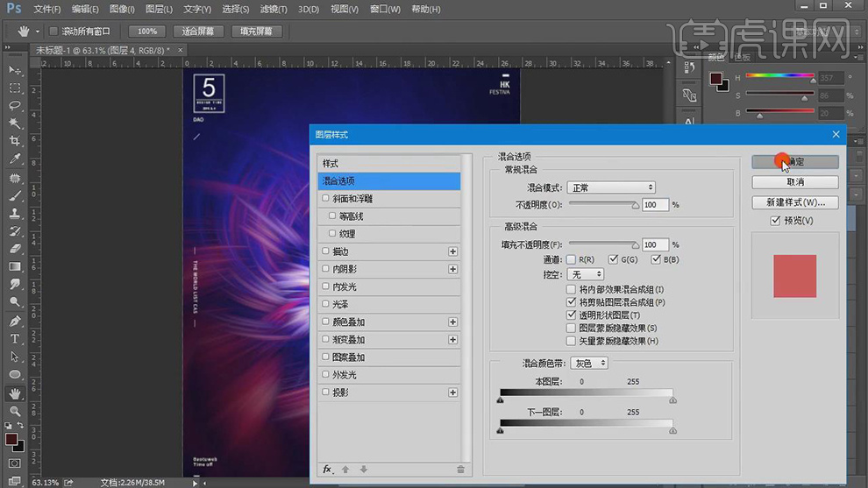Toggle the 预览(V) preview checkbox
Screen dimensions: 868x488
[x=775, y=221]
